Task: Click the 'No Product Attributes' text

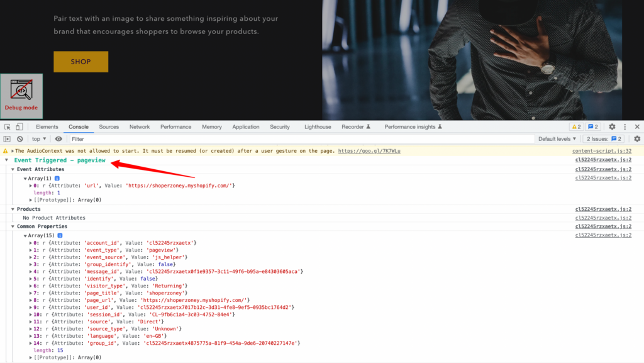Action: pos(54,218)
